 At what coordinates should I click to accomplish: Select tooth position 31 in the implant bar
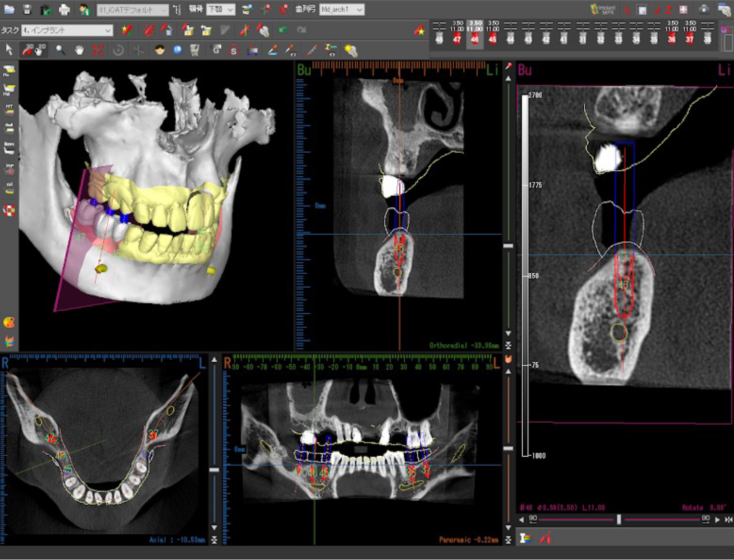582,33
